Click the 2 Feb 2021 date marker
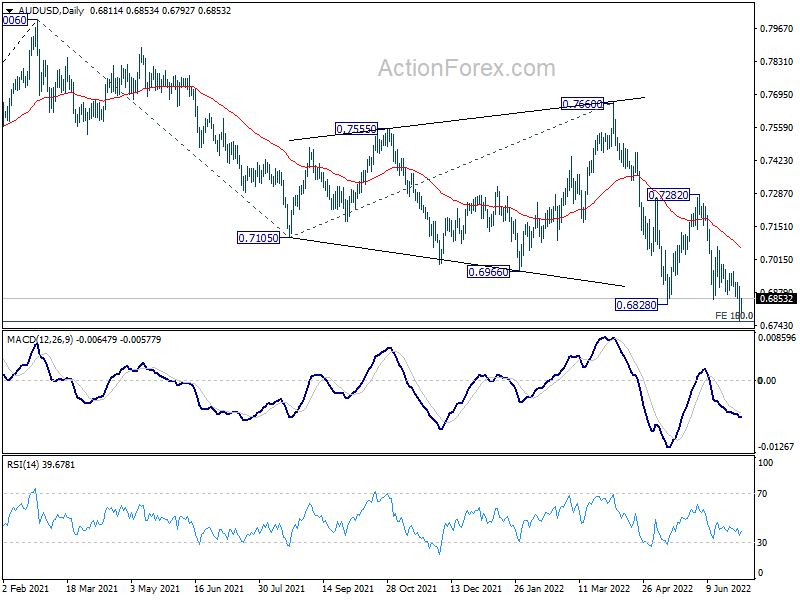Image resolution: width=800 pixels, height=600 pixels. (x=28, y=590)
